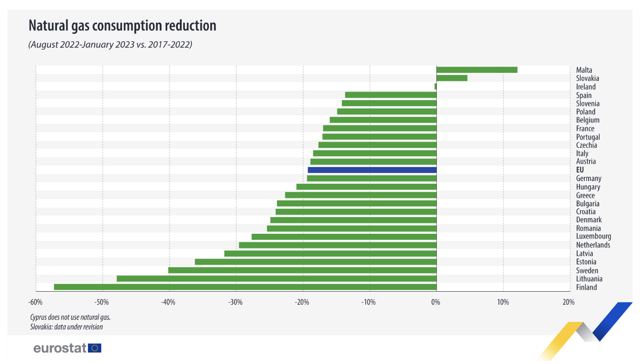Click the Luxembourg country label
This screenshot has width=640, height=364.
(x=593, y=236)
